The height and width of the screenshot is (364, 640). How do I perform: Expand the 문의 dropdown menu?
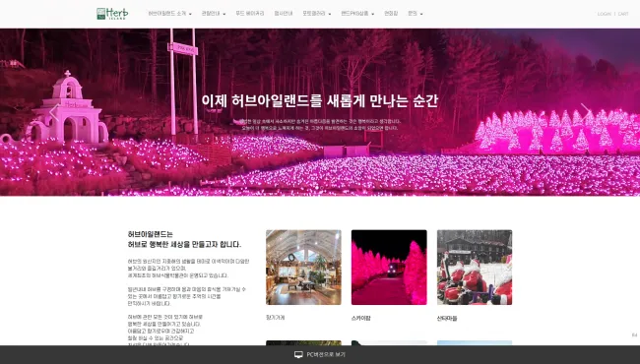[x=416, y=14]
